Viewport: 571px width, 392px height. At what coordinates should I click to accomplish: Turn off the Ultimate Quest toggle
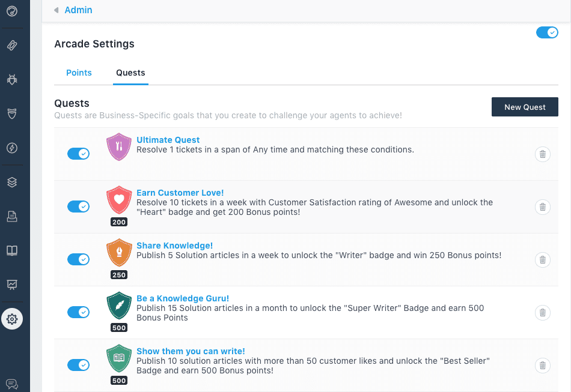click(x=78, y=153)
